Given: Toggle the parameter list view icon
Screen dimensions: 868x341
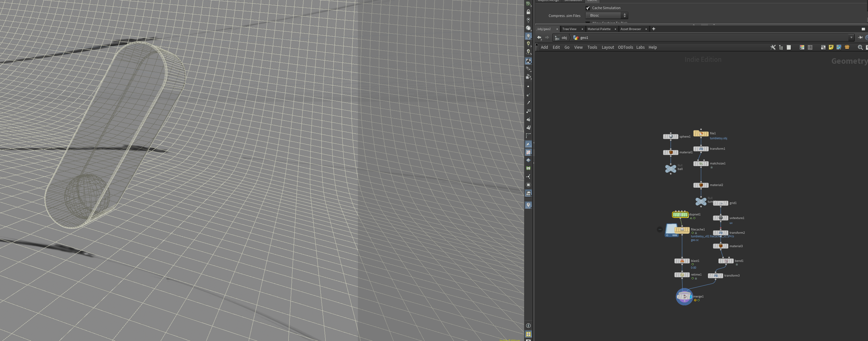Looking at the screenshot, I should [789, 47].
